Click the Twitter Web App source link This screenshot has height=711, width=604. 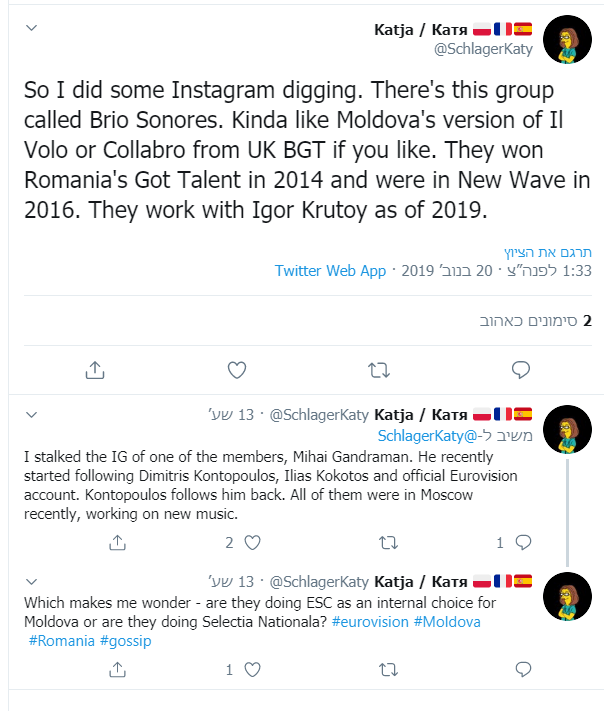tap(330, 271)
